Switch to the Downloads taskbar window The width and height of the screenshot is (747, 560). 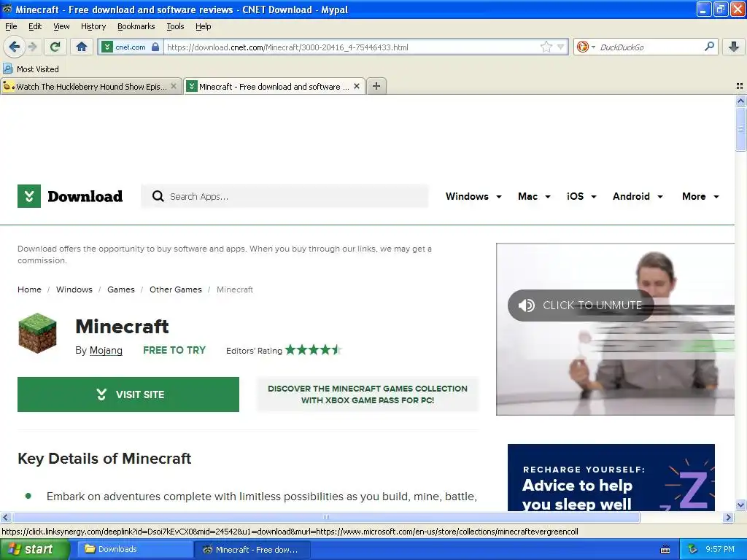[134, 549]
